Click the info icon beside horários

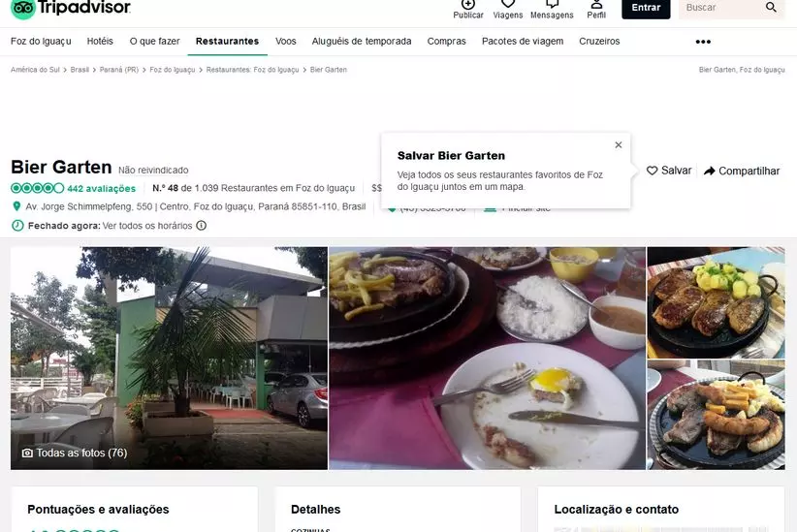pos(202,226)
